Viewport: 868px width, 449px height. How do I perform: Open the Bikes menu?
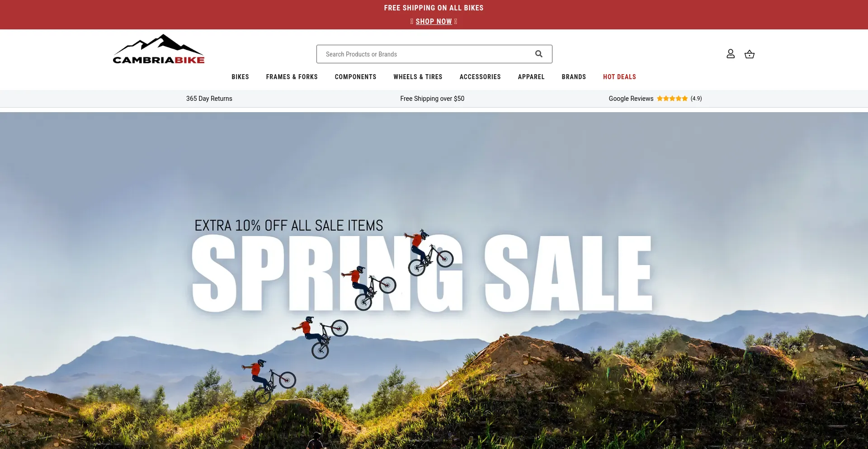(x=240, y=77)
